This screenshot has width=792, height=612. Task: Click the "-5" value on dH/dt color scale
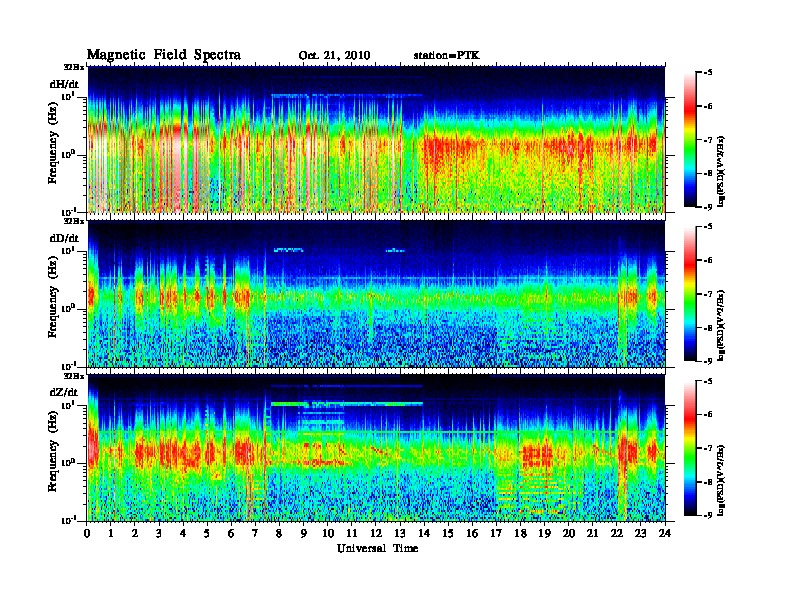[x=708, y=73]
